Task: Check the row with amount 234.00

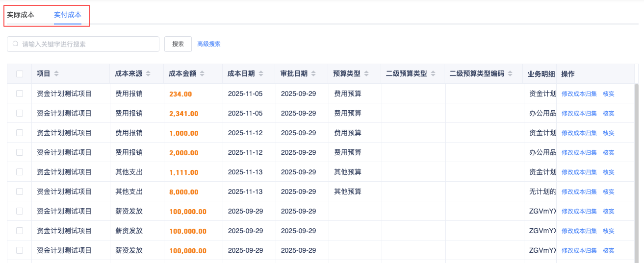Action: pyautogui.click(x=20, y=94)
